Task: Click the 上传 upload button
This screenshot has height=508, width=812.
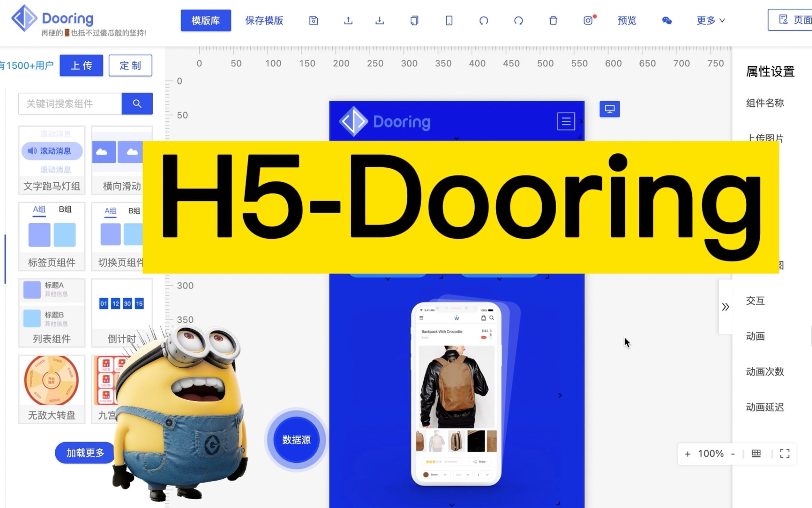Action: (x=81, y=65)
